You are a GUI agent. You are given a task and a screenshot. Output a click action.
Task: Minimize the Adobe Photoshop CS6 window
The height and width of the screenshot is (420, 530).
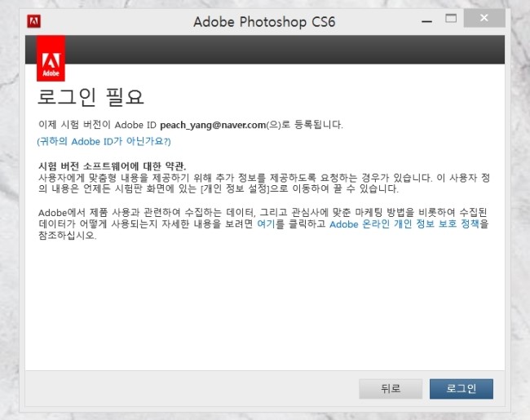427,21
